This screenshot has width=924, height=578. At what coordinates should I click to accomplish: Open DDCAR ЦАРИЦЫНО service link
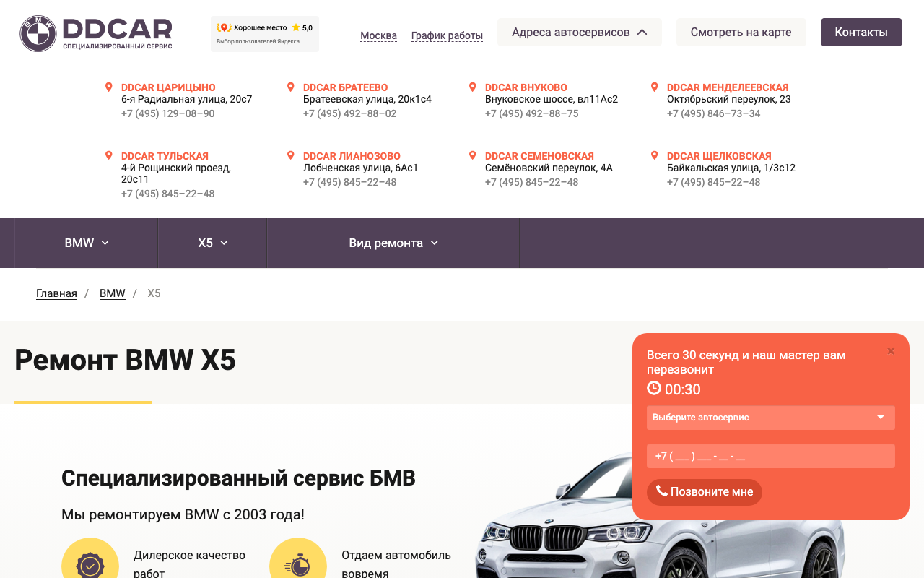[x=168, y=87]
